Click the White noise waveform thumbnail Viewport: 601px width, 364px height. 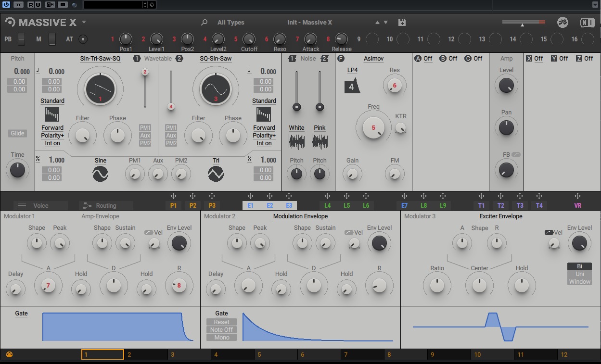(296, 141)
